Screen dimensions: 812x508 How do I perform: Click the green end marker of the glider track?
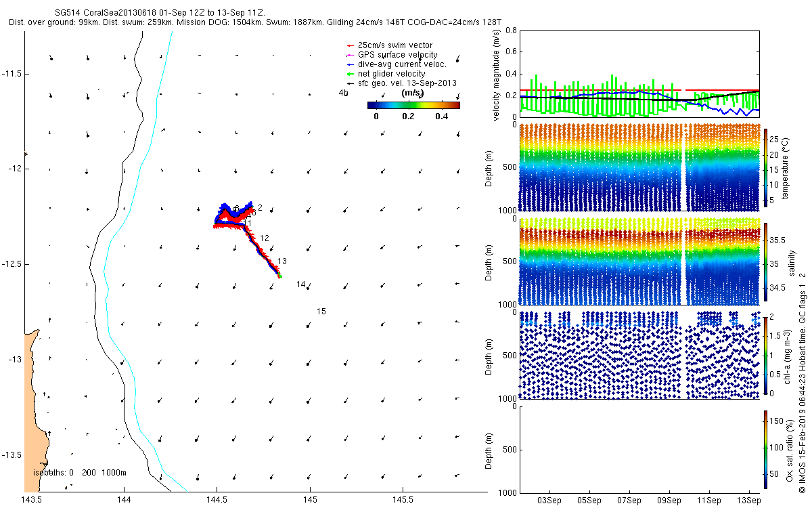point(279,276)
